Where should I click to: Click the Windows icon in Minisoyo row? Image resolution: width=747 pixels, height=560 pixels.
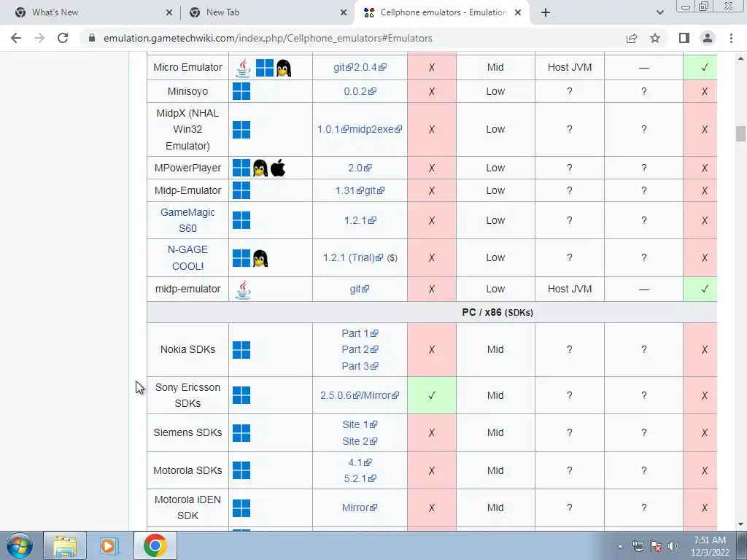coord(241,91)
